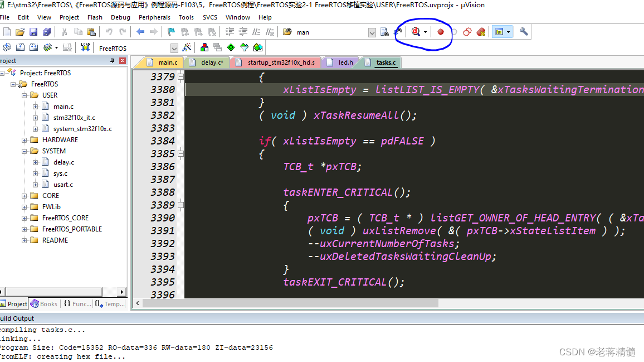Click the Find icon beside search box
Image resolution: width=644 pixels, height=362 pixels.
384,32
